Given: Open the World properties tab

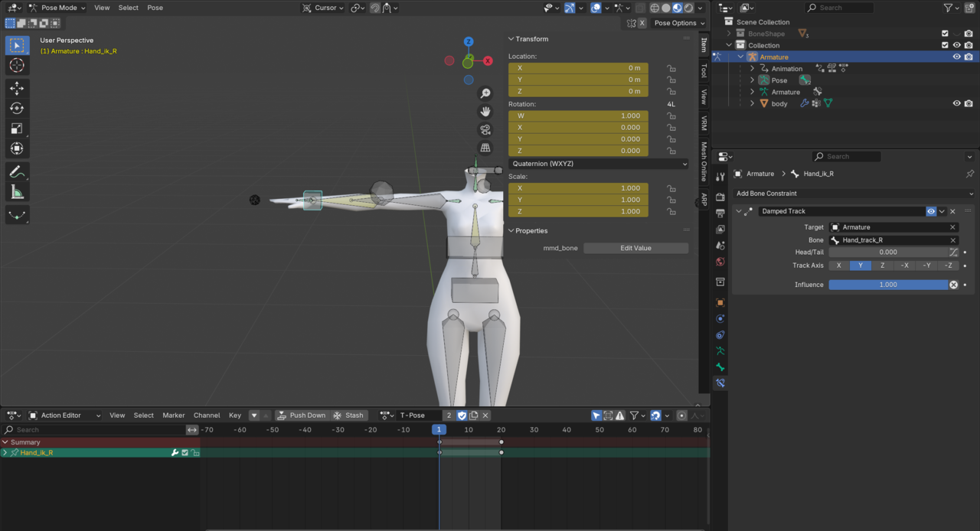Looking at the screenshot, I should [720, 262].
